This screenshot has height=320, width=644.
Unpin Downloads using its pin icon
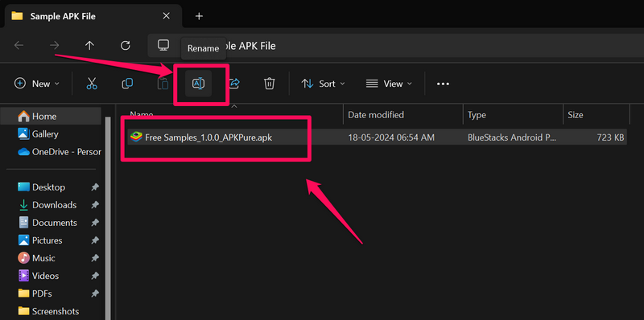tap(95, 205)
